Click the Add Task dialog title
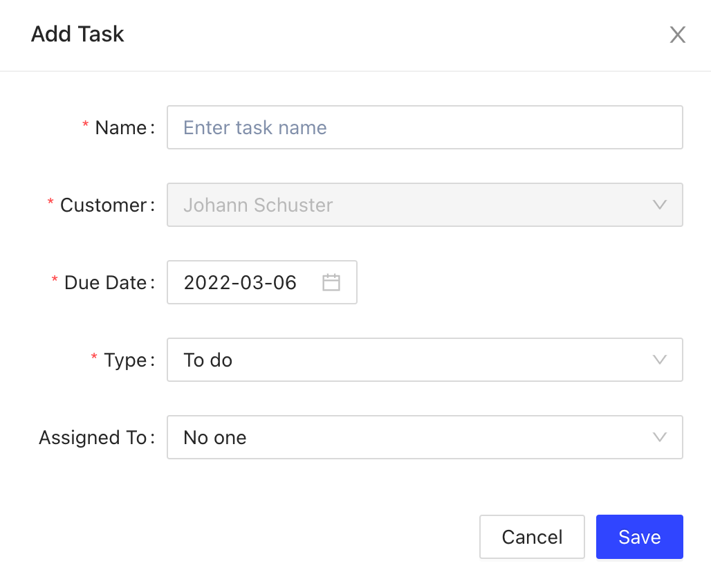This screenshot has height=588, width=711. click(77, 34)
